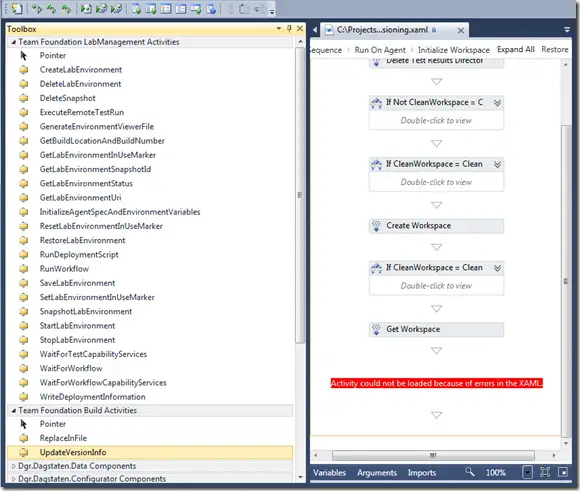This screenshot has height=491, width=580.
Task: Select WaitForWorkflowCapabilityServices in the toolbox
Action: [x=103, y=383]
